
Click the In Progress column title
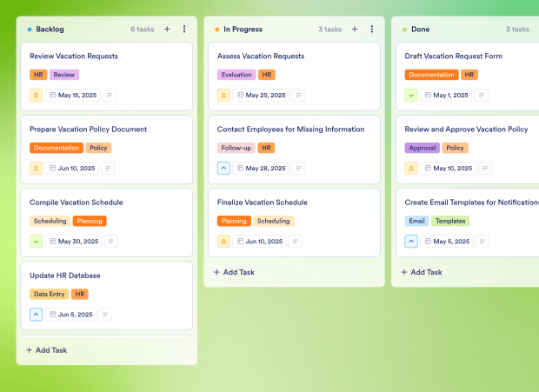pos(243,29)
